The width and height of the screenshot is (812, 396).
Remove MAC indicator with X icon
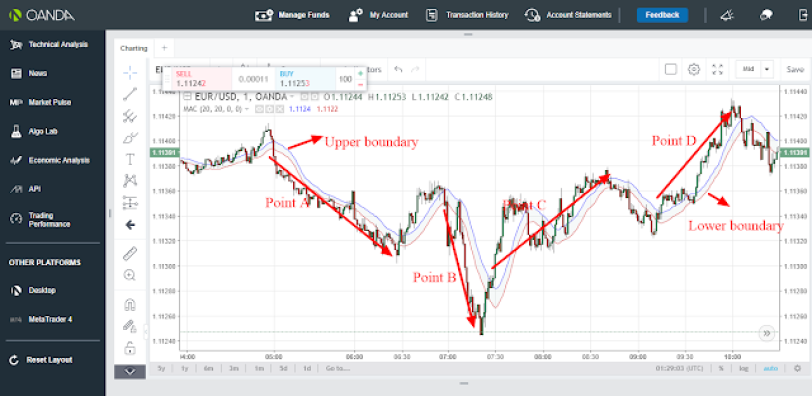(x=280, y=109)
